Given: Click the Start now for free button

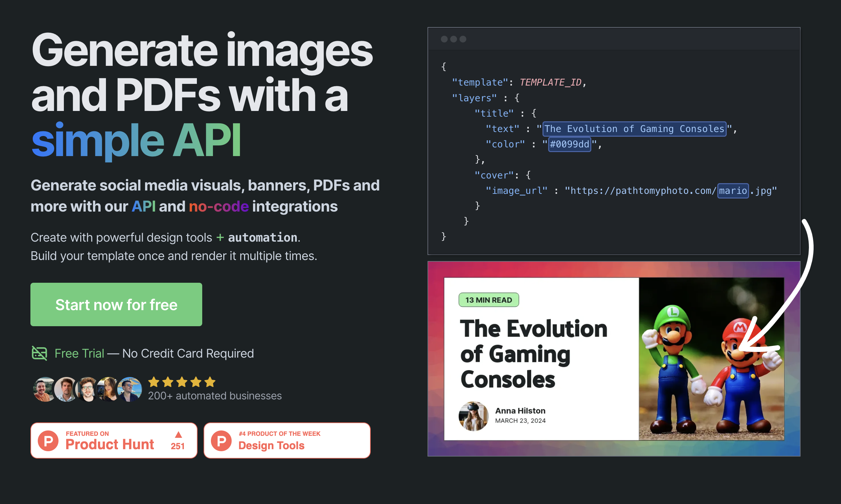Looking at the screenshot, I should click(116, 305).
